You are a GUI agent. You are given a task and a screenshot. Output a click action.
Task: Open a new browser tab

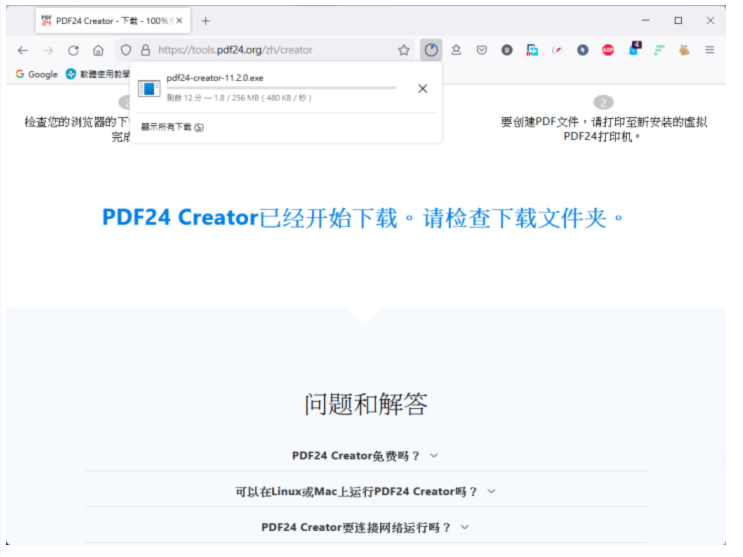coord(205,21)
